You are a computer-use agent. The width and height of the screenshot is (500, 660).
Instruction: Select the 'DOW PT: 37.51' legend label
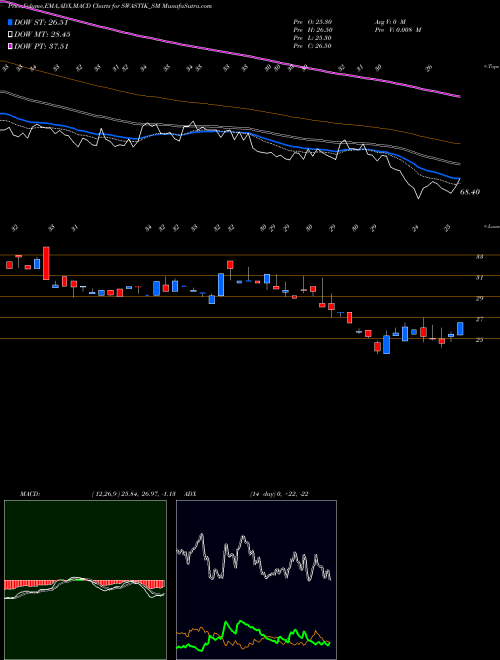click(41, 46)
